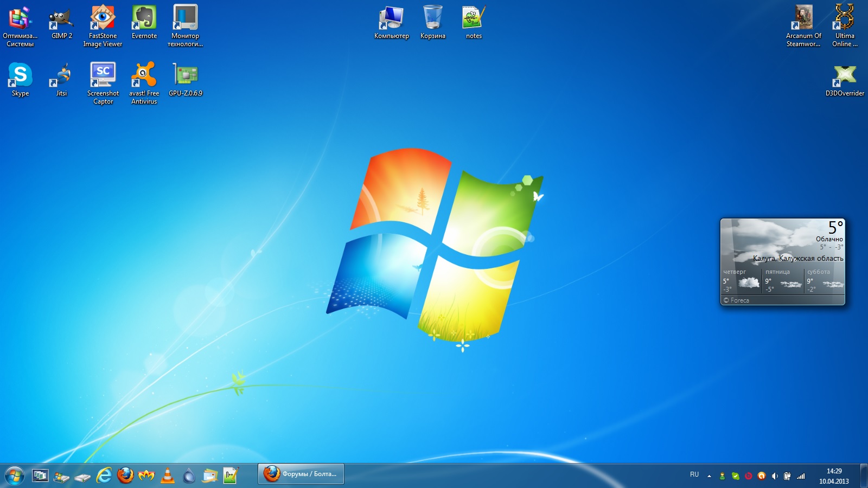Click the Windows flag drive taskbar icon

coord(61,476)
